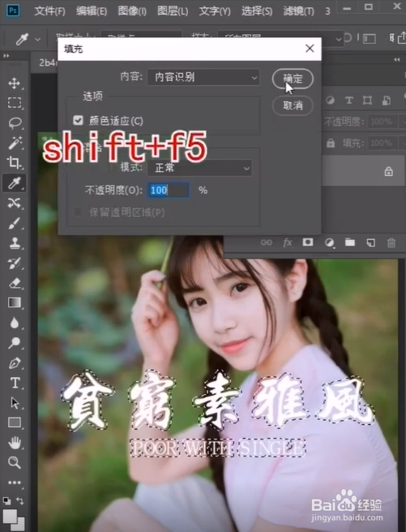Viewport: 406px width, 532px height.
Task: Select the Path Selection tool
Action: [x=15, y=403]
